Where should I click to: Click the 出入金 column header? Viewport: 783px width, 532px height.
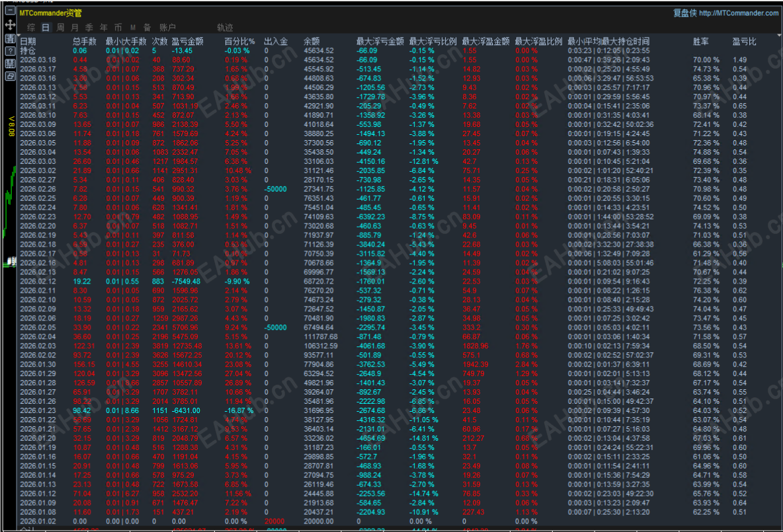pyautogui.click(x=276, y=42)
